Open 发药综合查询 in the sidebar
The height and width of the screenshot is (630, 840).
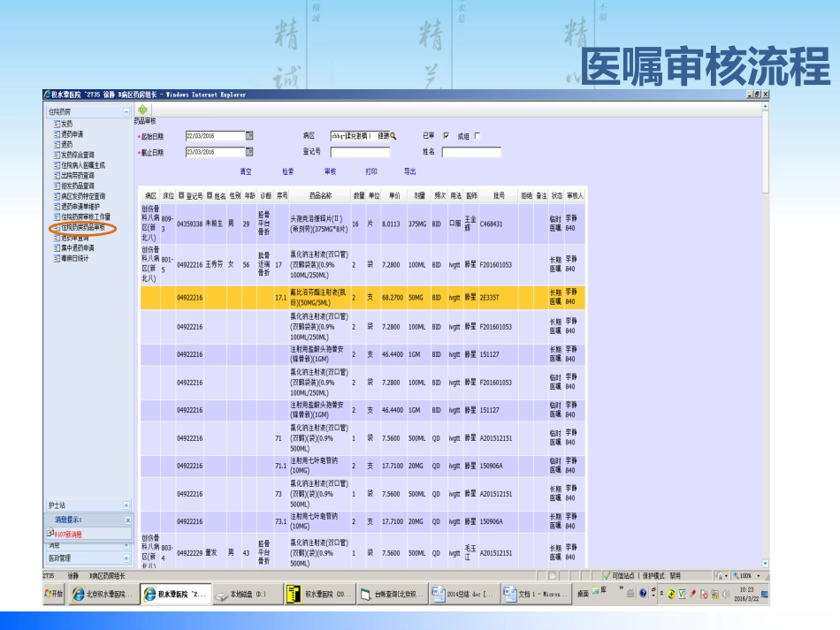tap(77, 155)
